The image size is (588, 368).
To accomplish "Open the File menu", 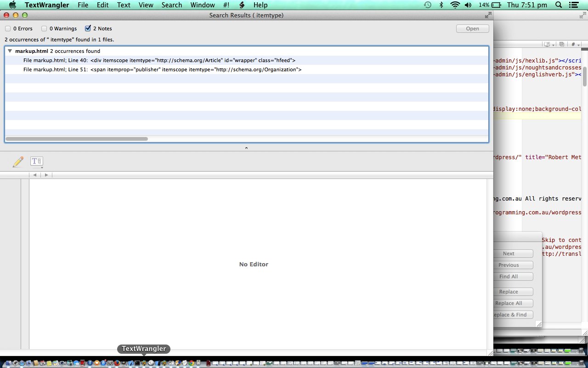I will click(83, 5).
